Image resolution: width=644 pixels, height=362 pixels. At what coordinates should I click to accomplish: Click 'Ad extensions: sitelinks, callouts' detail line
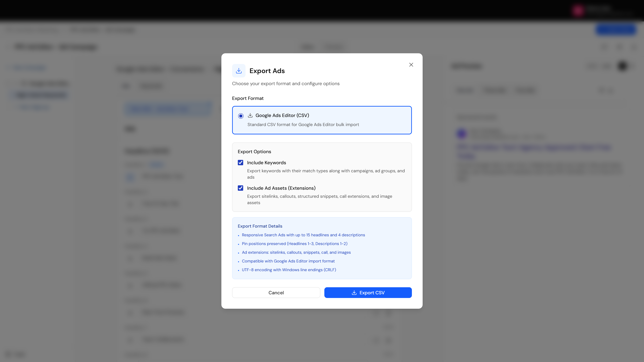tap(296, 252)
